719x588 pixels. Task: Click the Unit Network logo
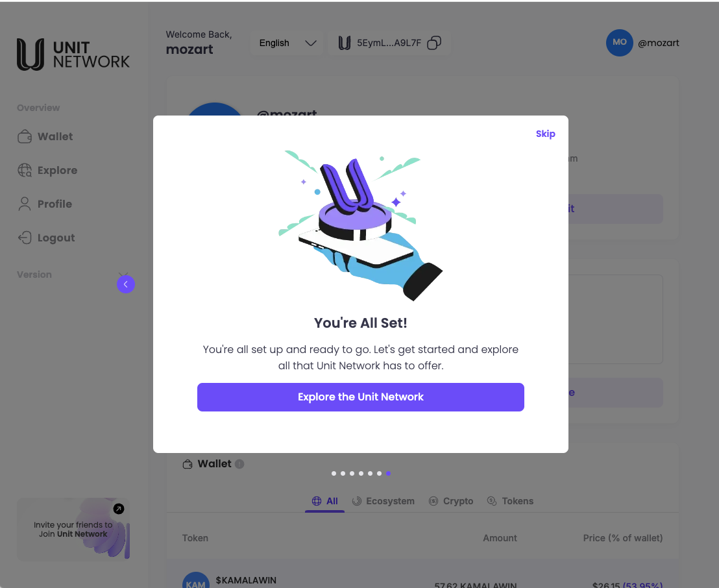tap(73, 54)
